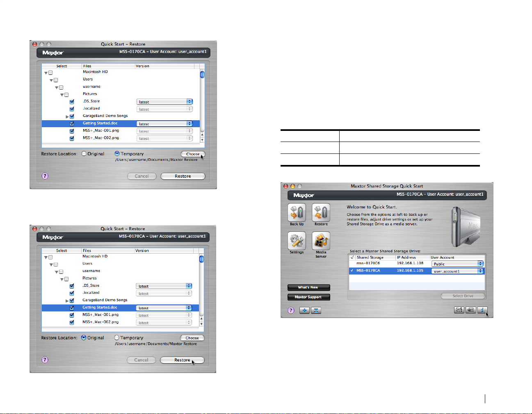Click Restore button in upper Restore window

coord(183,176)
